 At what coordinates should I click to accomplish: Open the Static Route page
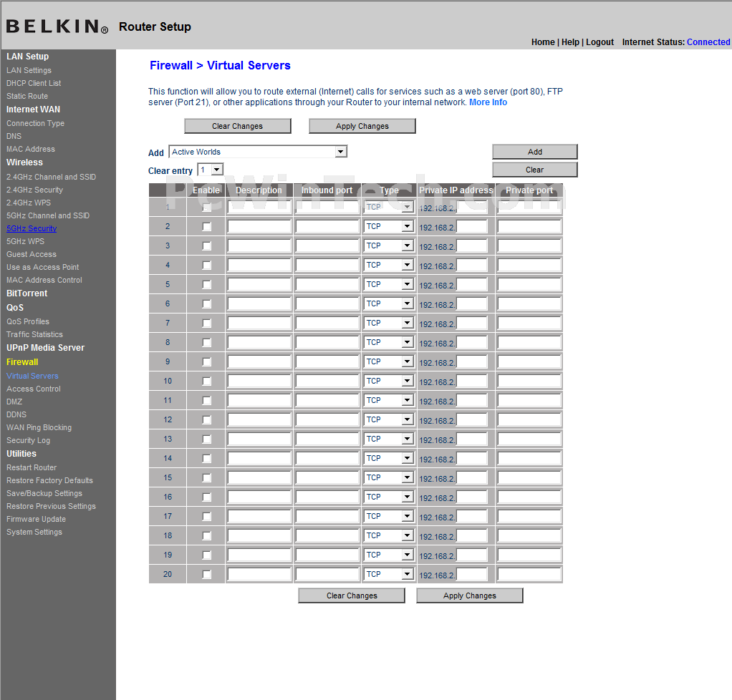(27, 96)
